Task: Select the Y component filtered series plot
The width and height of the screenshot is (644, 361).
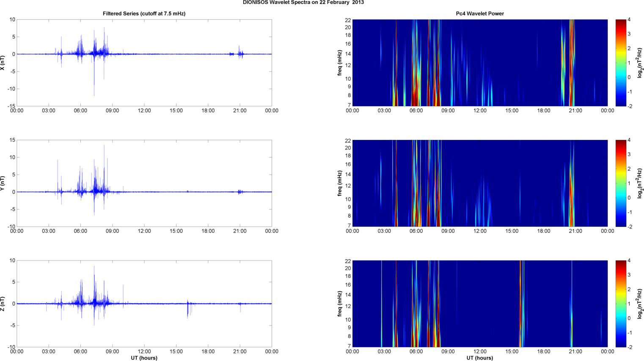Action: pyautogui.click(x=144, y=183)
